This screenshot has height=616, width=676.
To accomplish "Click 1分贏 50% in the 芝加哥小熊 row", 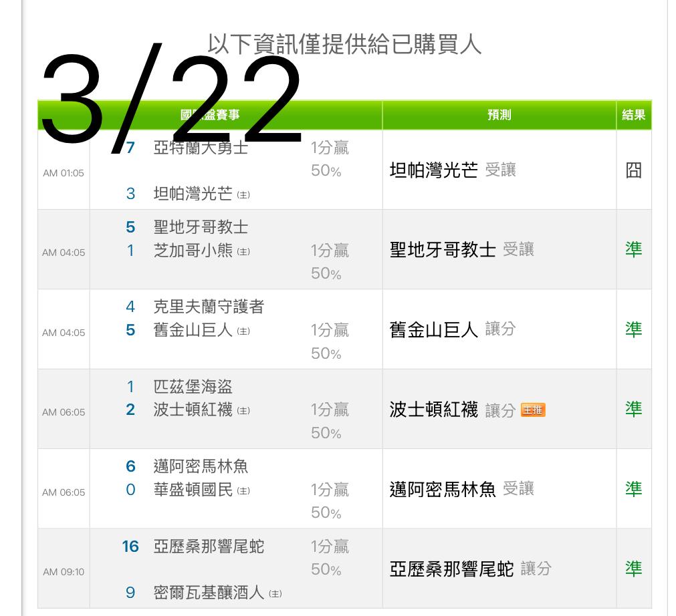I will (x=330, y=261).
